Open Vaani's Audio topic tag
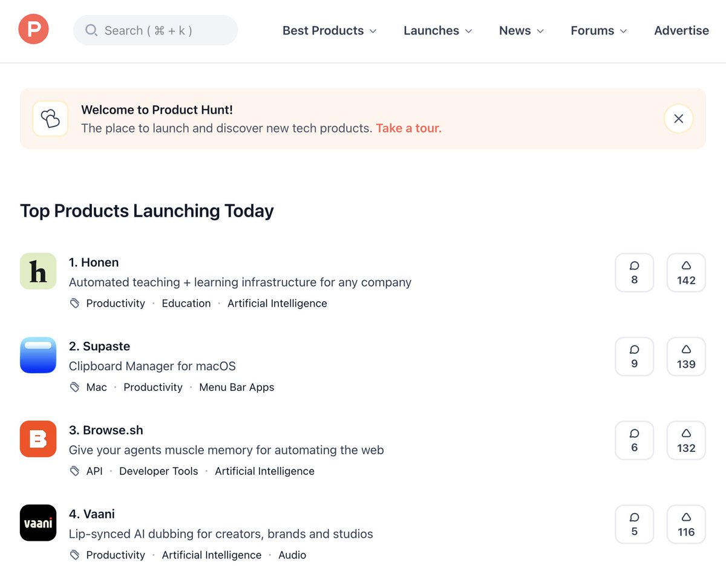726x588 pixels. pyautogui.click(x=292, y=555)
